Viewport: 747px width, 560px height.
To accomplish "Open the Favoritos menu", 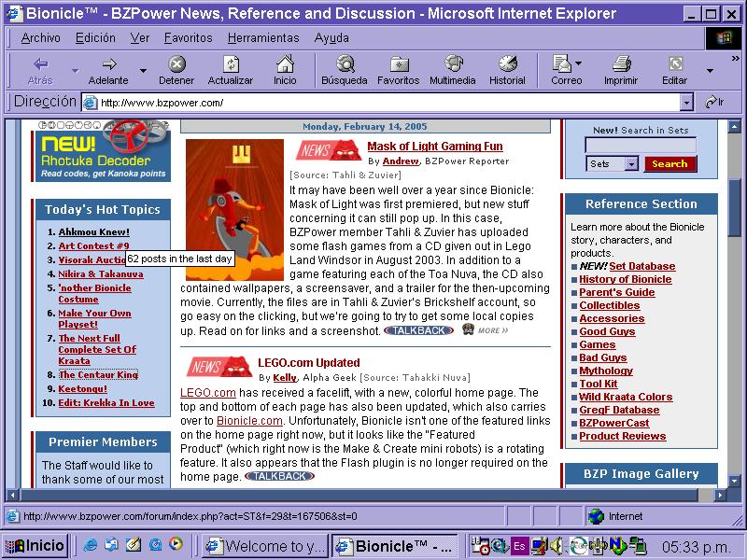I will pyautogui.click(x=189, y=37).
